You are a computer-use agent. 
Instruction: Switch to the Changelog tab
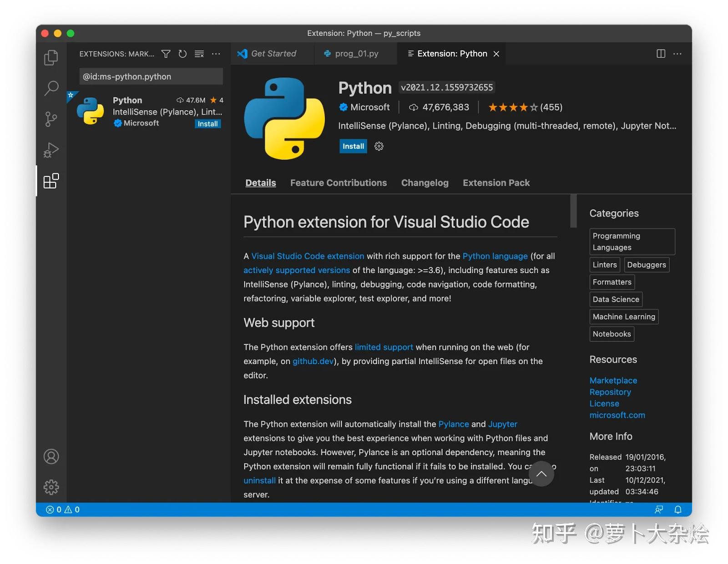coord(425,183)
